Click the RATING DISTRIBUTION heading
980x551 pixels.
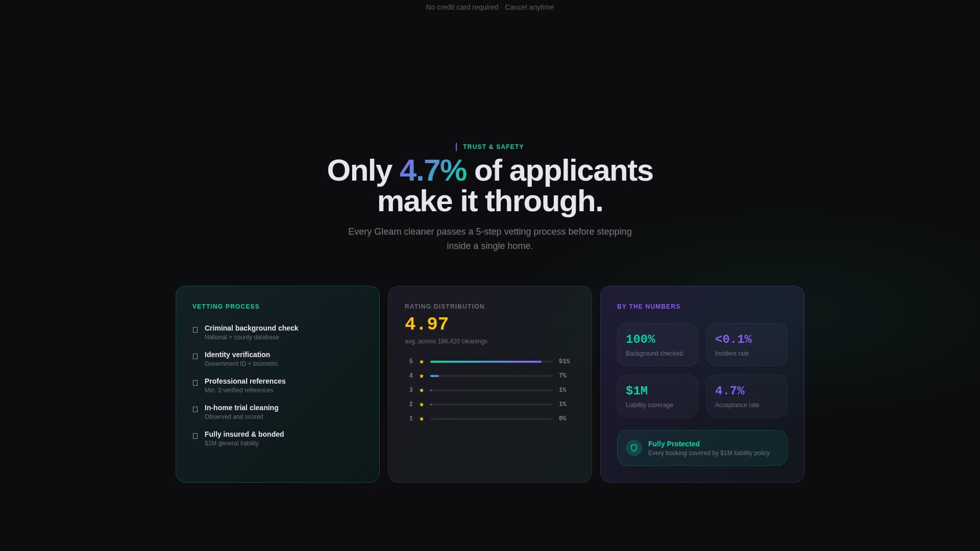pyautogui.click(x=444, y=307)
